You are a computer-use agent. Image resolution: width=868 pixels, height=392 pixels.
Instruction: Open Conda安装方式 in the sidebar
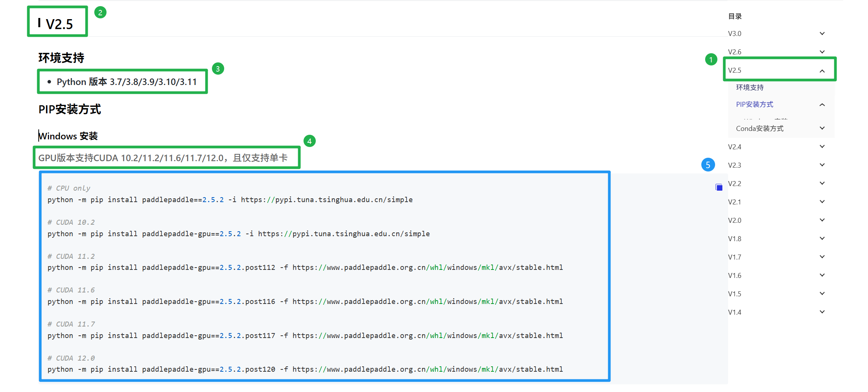point(760,129)
